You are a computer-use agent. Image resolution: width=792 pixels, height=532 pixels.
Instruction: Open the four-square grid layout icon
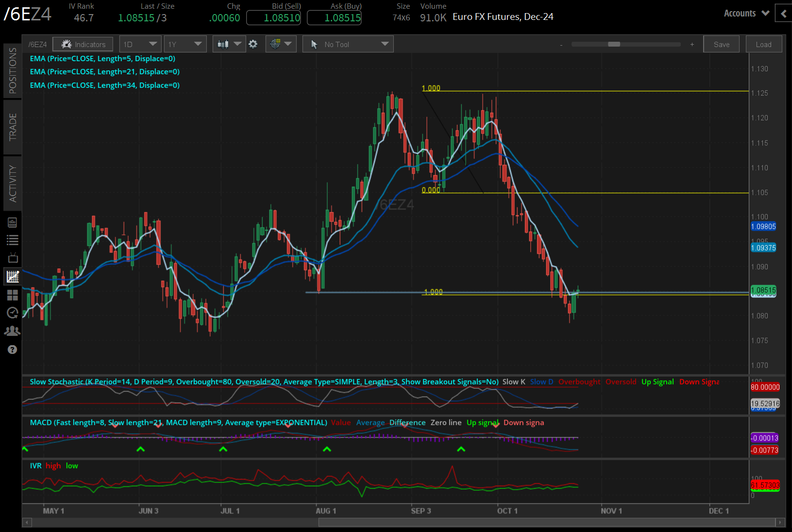pyautogui.click(x=13, y=295)
